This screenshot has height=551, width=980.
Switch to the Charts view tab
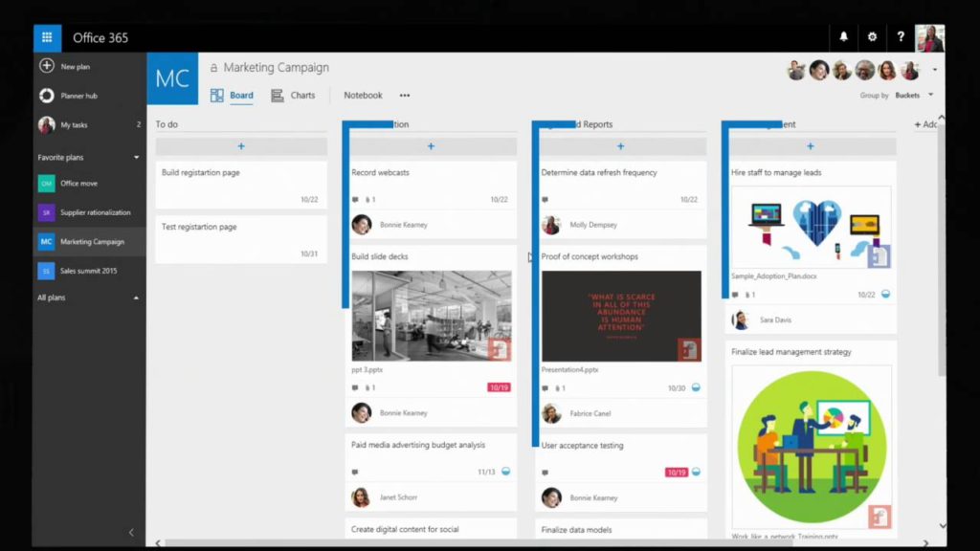294,96
